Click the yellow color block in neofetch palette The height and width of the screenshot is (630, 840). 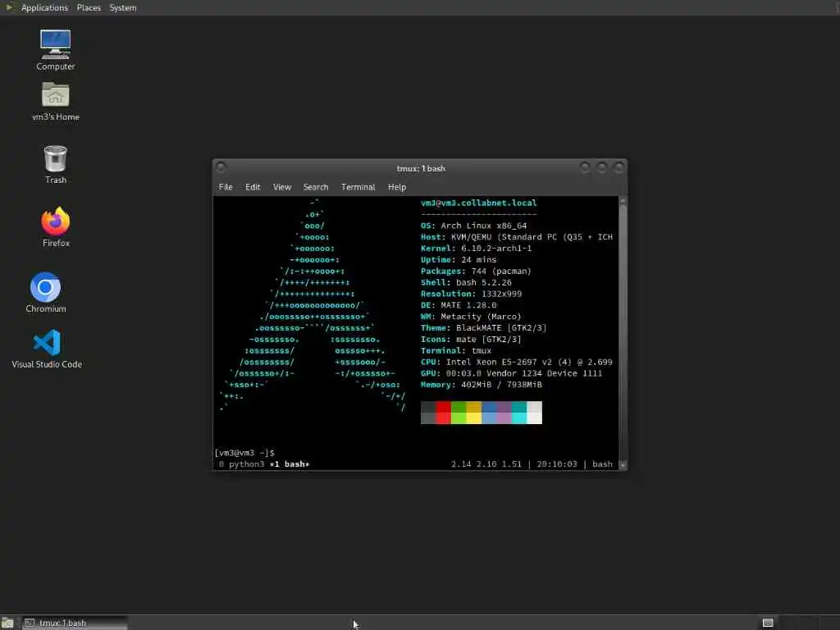tap(473, 413)
